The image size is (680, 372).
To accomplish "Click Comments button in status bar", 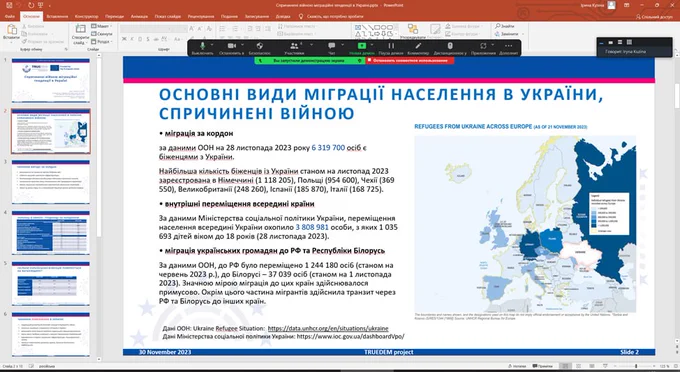I will click(543, 366).
